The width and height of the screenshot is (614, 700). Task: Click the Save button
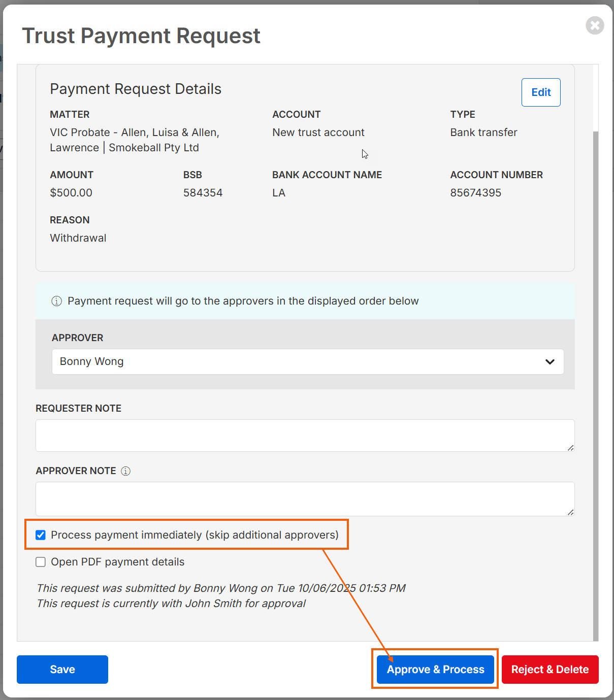pyautogui.click(x=62, y=670)
